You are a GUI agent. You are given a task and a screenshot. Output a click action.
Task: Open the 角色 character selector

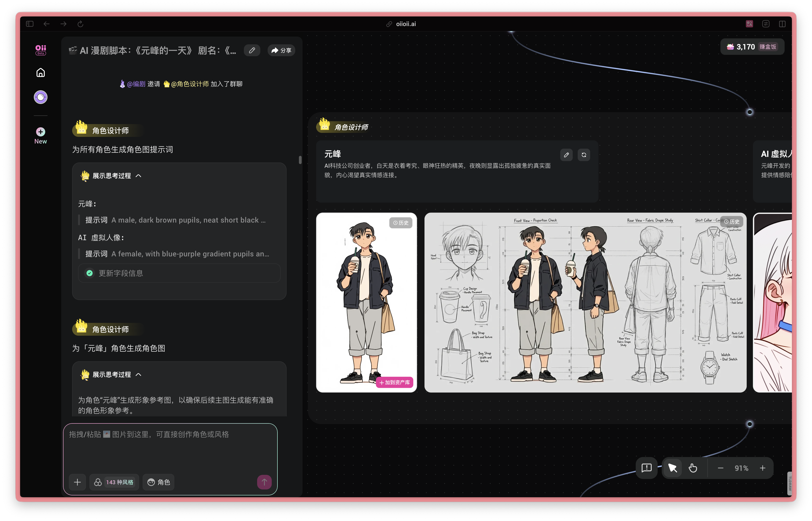point(158,482)
